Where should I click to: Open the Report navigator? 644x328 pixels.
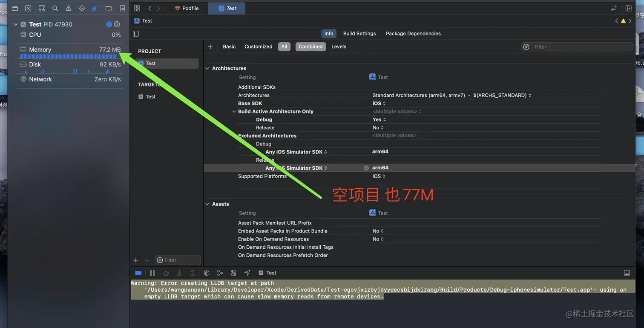pyautogui.click(x=123, y=8)
